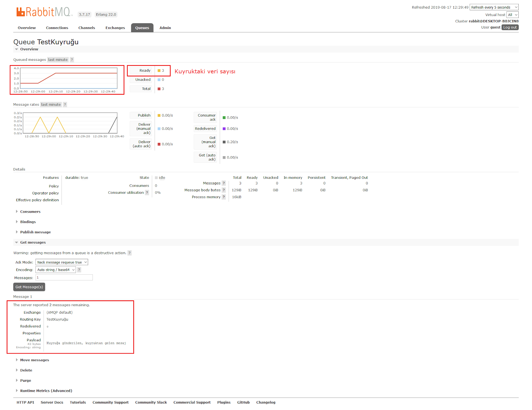Open the Community Slack link
The width and height of the screenshot is (532, 410).
pyautogui.click(x=151, y=403)
